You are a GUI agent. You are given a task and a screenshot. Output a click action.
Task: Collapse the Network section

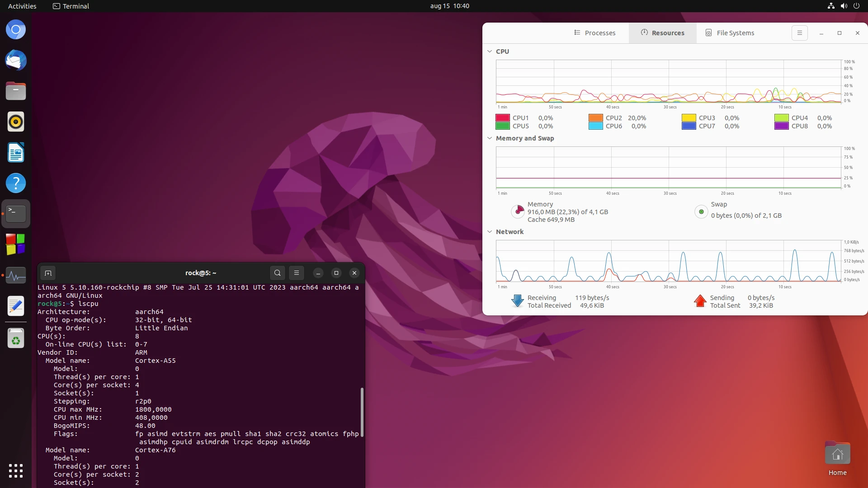coord(490,232)
